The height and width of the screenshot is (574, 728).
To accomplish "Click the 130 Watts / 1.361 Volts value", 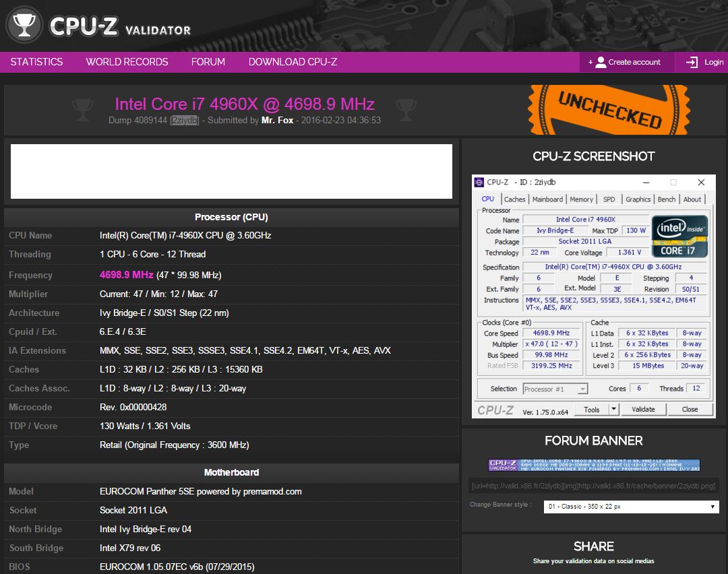I will click(145, 426).
